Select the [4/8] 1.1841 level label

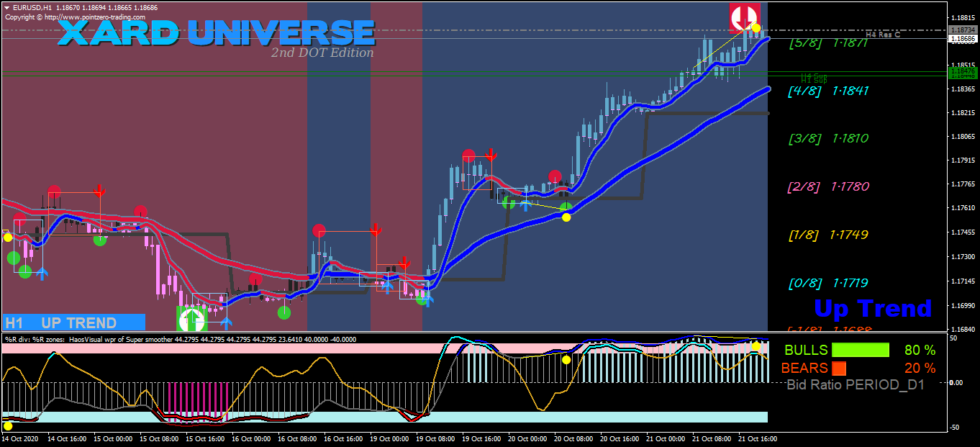click(828, 91)
